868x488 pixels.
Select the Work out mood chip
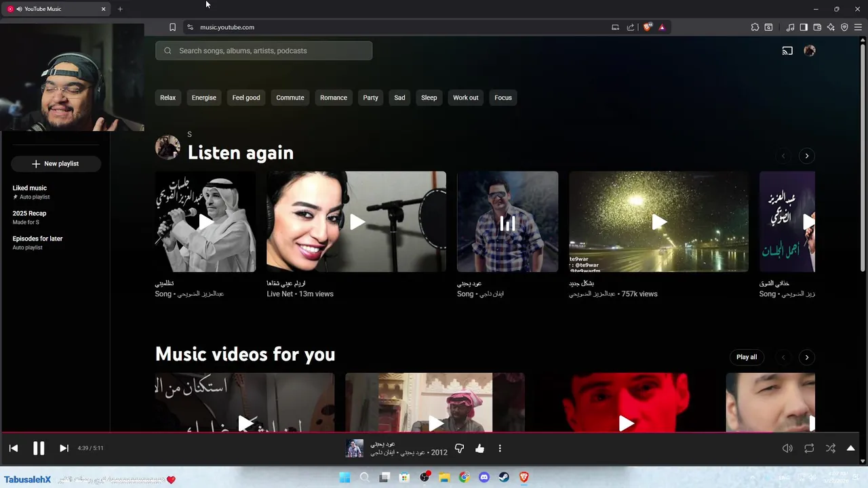point(466,98)
